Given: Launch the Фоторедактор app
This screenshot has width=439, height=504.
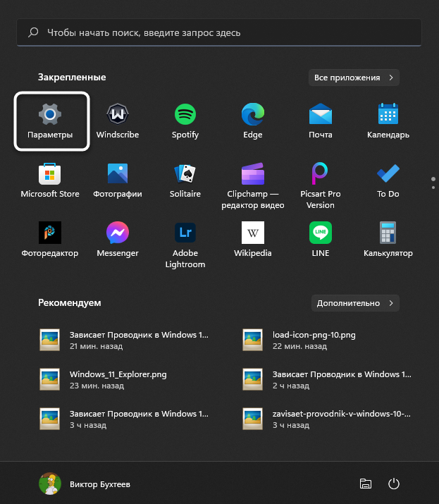Looking at the screenshot, I should pos(50,239).
